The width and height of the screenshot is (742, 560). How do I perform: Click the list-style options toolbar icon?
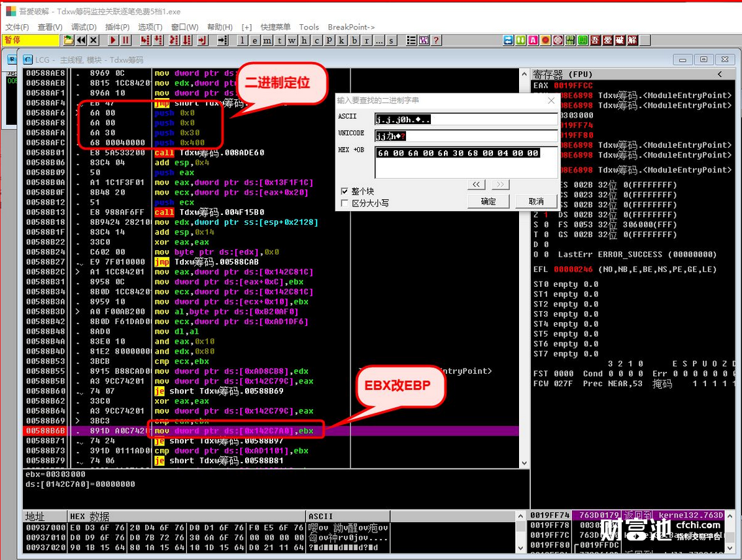(411, 41)
